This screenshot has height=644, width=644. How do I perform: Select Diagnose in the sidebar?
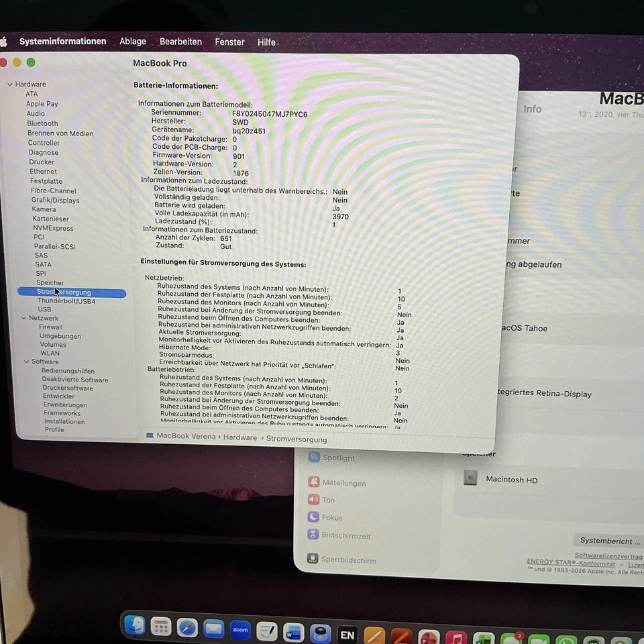(43, 152)
